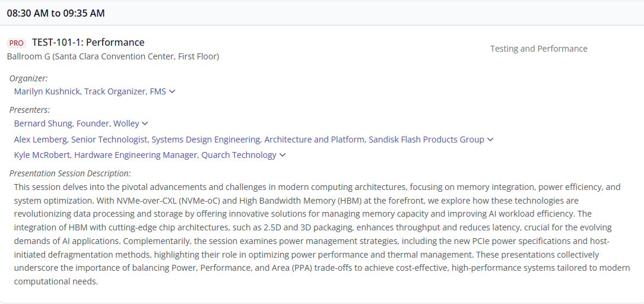Click Ballroom G location text
The image size is (644, 304).
click(x=113, y=56)
